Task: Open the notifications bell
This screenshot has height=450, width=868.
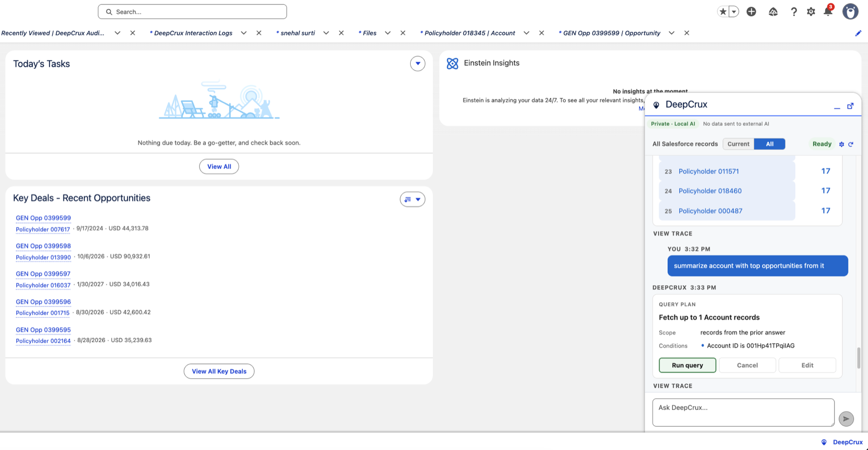Action: [828, 11]
